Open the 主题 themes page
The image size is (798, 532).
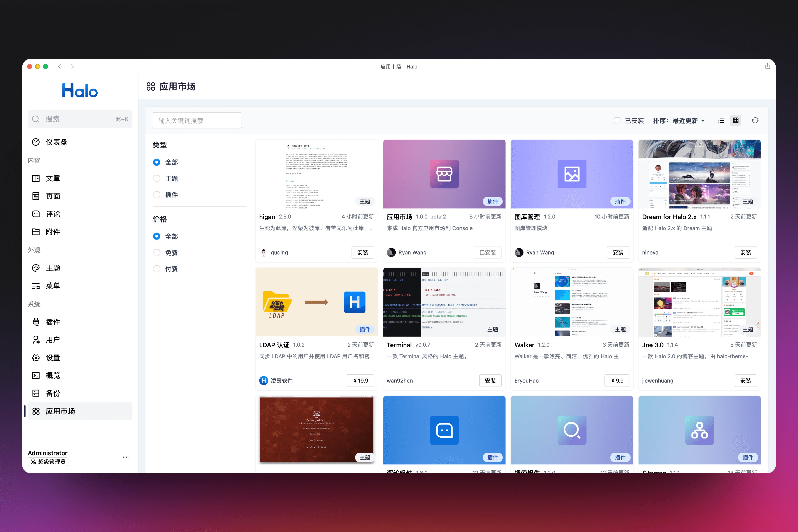coord(53,268)
